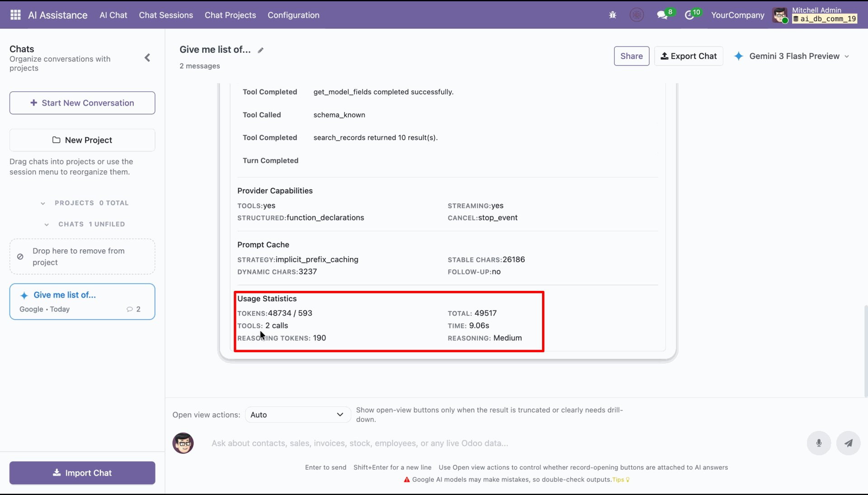
Task: Click the 'Usage Statistics' heading
Action: coord(267,299)
